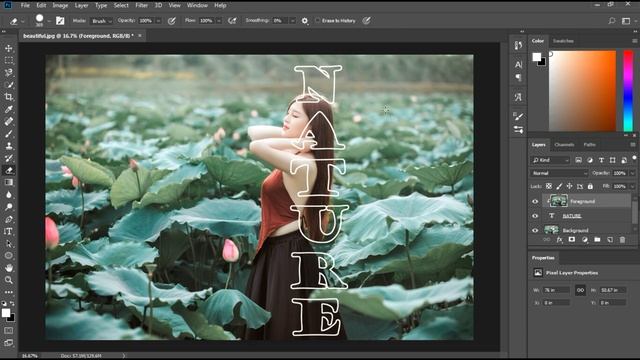Hide the Foreground layer
This screenshot has height=360, width=640.
pos(535,201)
